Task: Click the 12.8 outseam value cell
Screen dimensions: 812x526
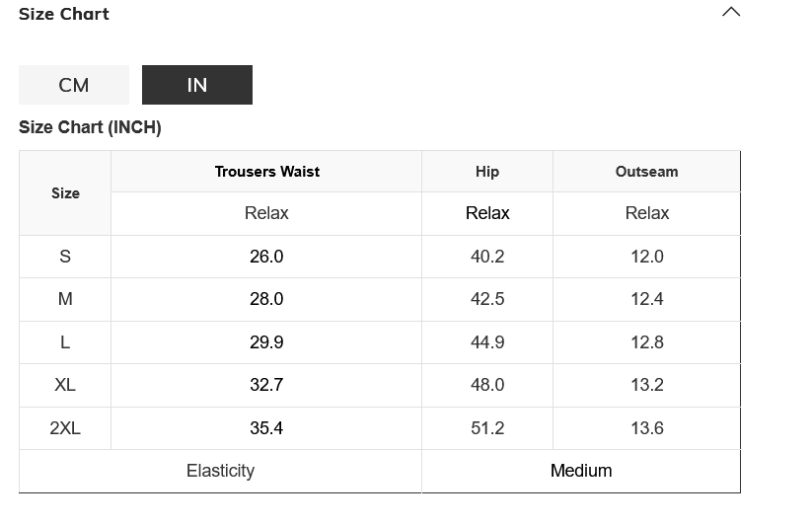Action: pyautogui.click(x=647, y=342)
